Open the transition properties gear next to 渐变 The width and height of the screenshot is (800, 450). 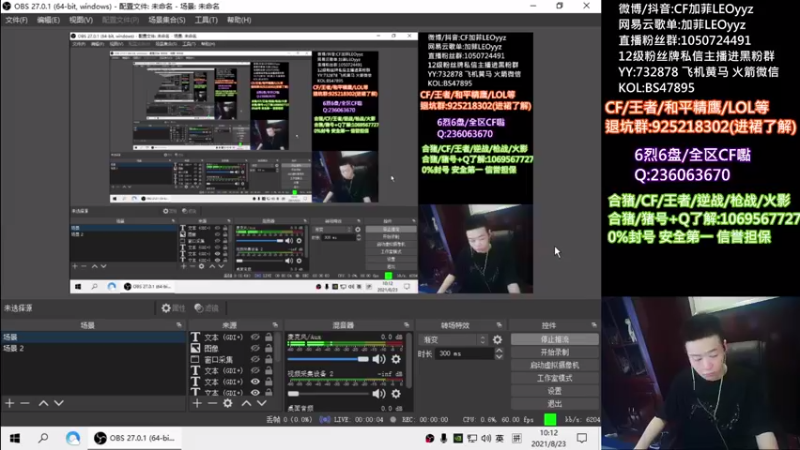(497, 339)
